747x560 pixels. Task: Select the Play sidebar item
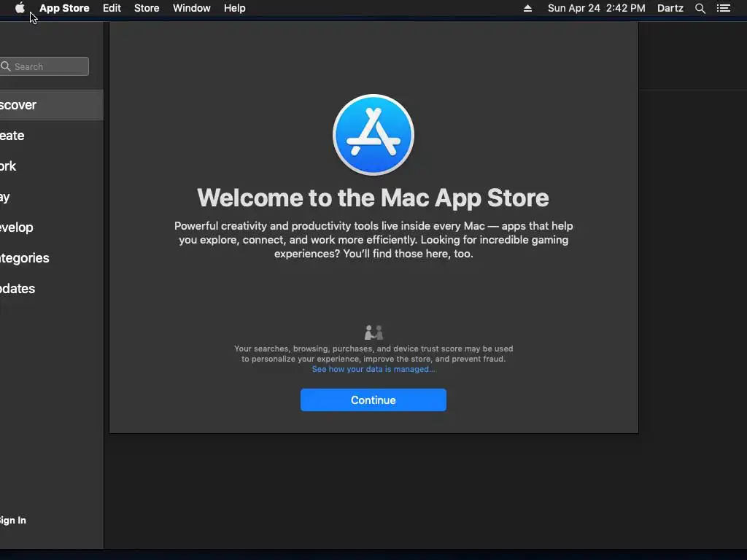click(52, 197)
